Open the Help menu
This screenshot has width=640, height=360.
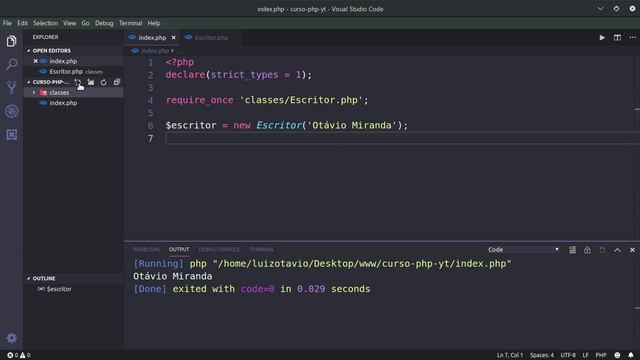click(x=154, y=23)
